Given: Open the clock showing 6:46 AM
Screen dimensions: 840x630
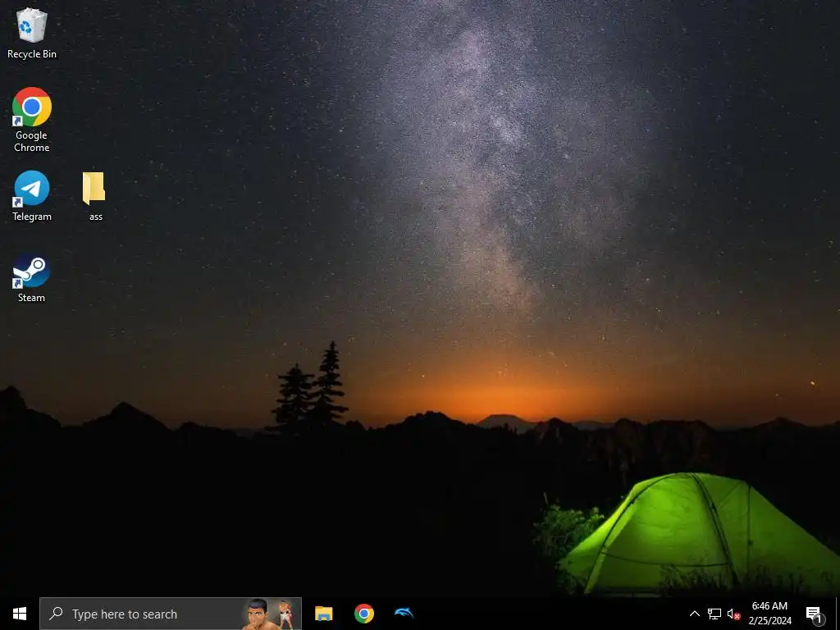Looking at the screenshot, I should pos(769,614).
